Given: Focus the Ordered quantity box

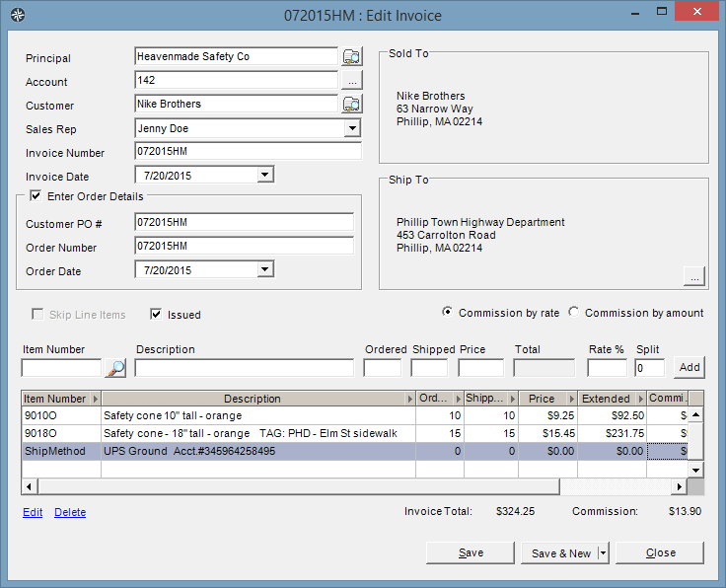Looking at the screenshot, I should point(383,368).
